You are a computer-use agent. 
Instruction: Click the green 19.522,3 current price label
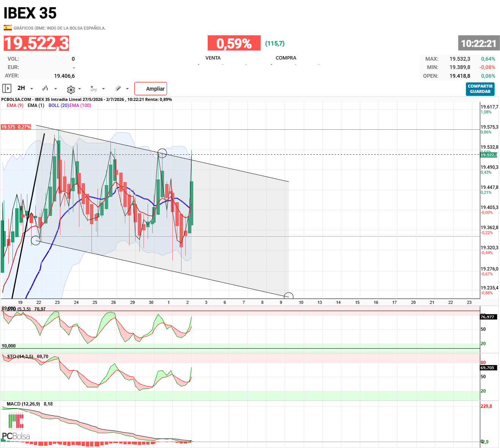(x=489, y=155)
